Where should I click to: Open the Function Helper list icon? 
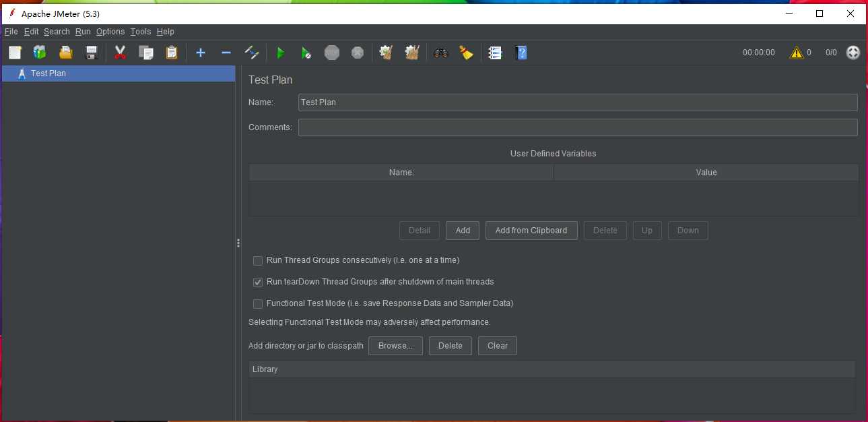495,53
